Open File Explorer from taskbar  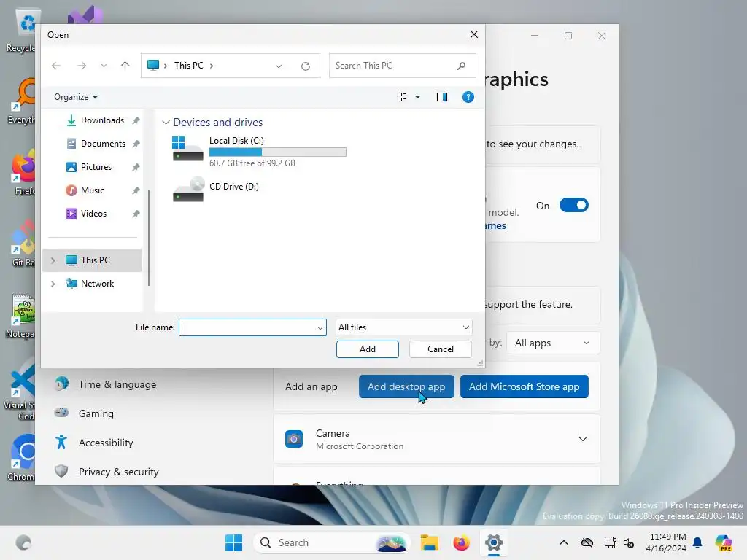point(429,542)
